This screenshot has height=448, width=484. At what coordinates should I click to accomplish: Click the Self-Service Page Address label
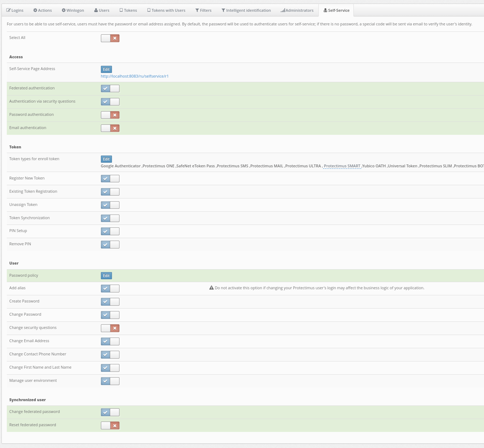tap(32, 69)
